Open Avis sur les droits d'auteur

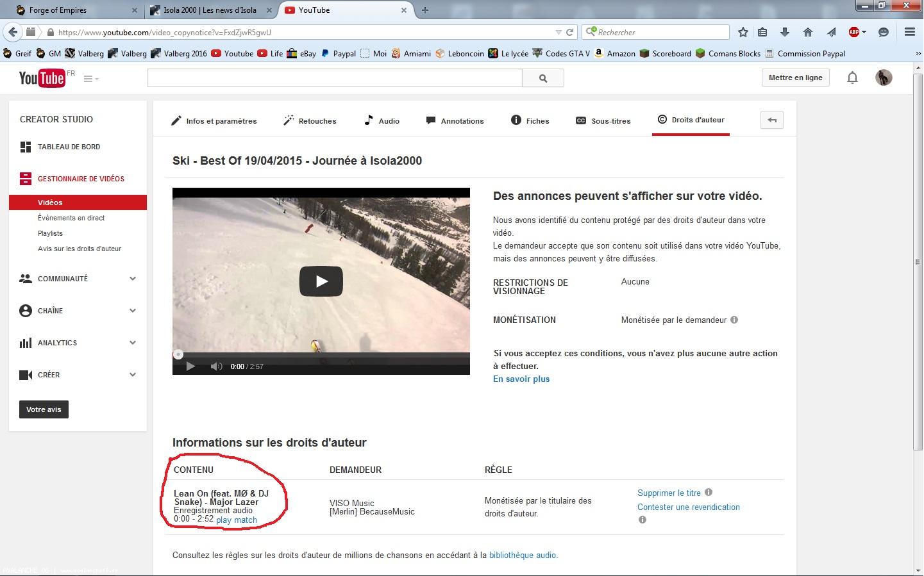[x=80, y=249]
